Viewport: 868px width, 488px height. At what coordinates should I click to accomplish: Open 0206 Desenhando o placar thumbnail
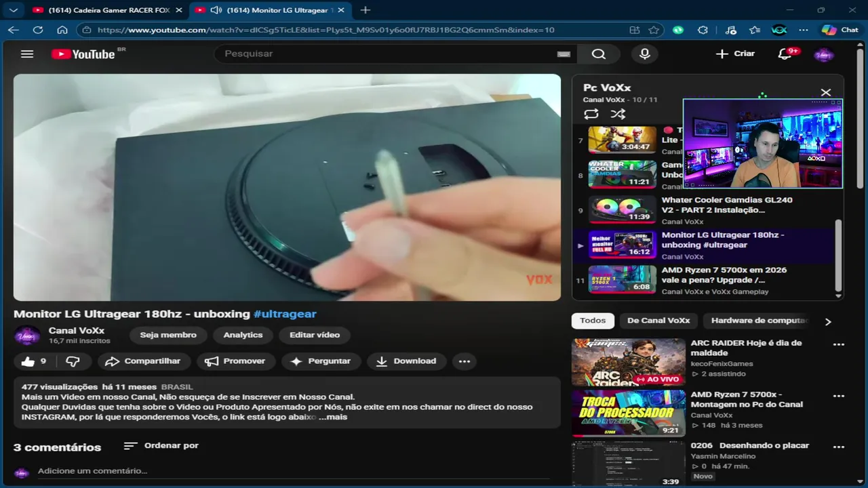click(629, 464)
